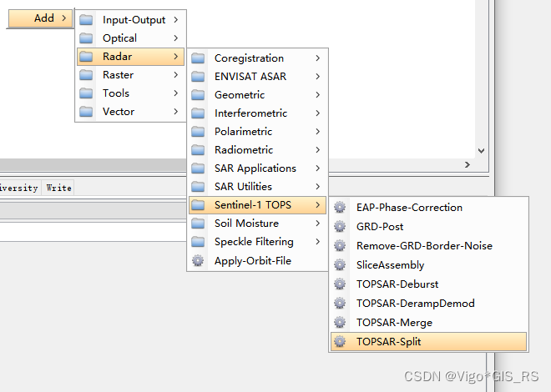Click scroll-down arrow of graph panel
Image resolution: width=551 pixels, height=392 pixels.
tap(482, 151)
